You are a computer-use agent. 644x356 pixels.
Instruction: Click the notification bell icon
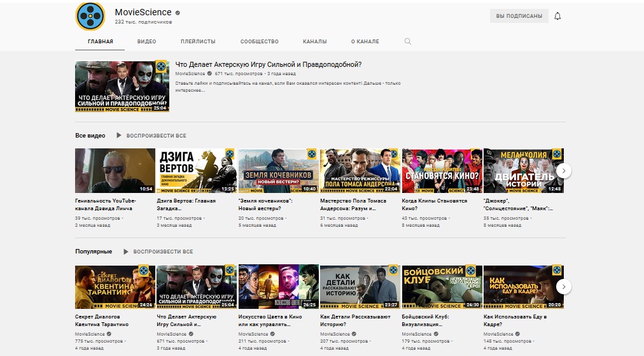tap(557, 16)
